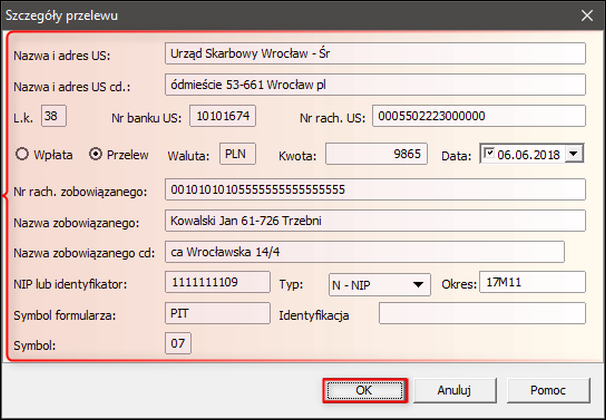Click the 'Szczegóły przelewu' window title

click(61, 16)
